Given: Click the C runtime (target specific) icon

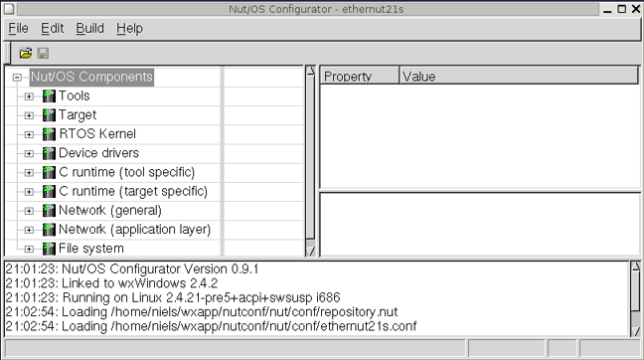Looking at the screenshot, I should pos(49,192).
